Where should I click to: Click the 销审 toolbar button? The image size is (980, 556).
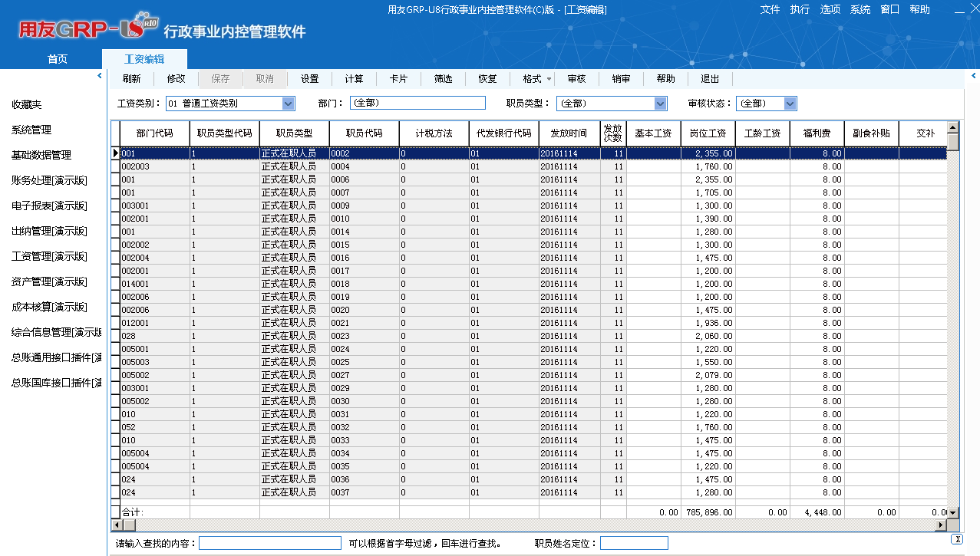pyautogui.click(x=622, y=79)
